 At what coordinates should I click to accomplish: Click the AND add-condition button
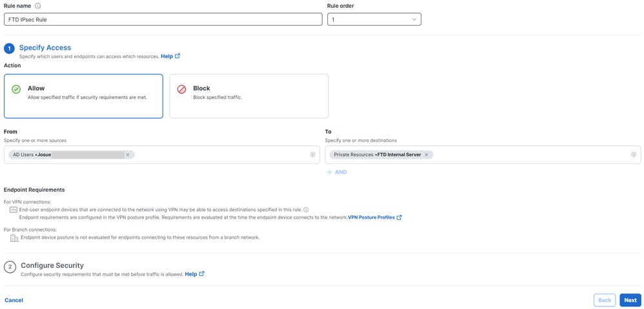pyautogui.click(x=337, y=172)
